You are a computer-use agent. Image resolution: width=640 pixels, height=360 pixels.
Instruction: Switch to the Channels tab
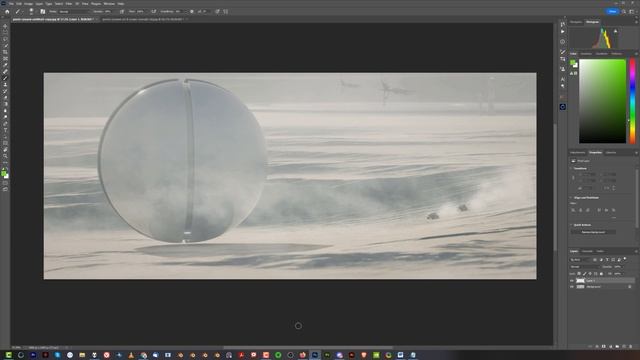(x=587, y=251)
